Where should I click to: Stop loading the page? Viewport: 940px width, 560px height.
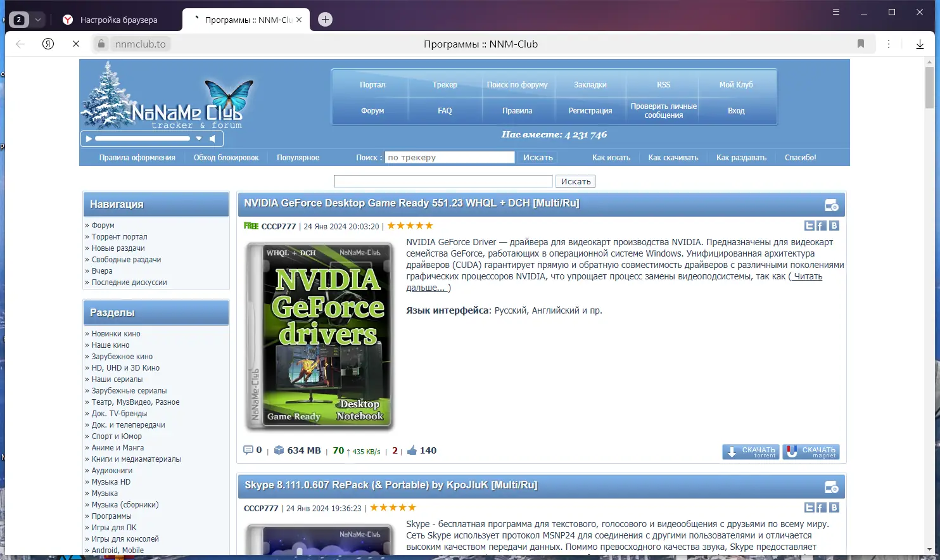(x=76, y=44)
